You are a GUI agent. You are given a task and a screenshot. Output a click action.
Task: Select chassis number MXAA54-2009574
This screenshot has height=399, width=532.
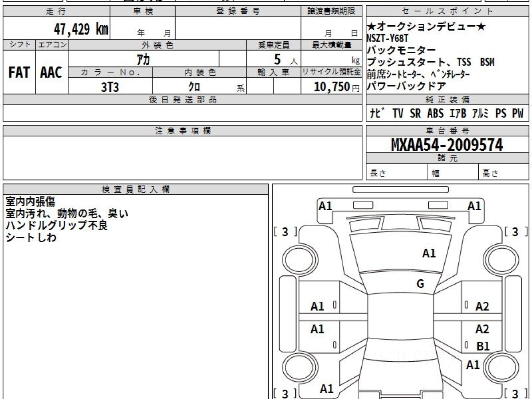point(447,145)
